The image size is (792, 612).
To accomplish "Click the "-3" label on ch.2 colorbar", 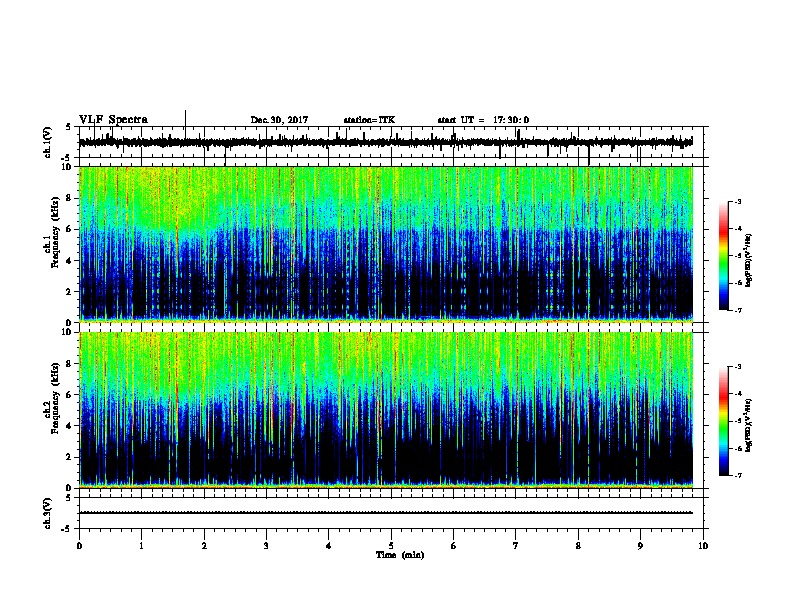I will 738,367.
